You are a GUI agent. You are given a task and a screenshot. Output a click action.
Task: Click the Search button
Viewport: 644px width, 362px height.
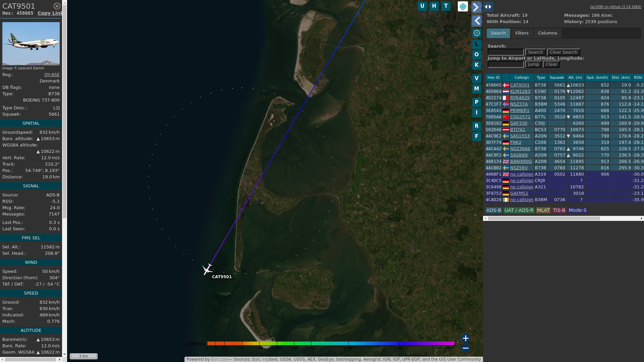click(x=535, y=52)
